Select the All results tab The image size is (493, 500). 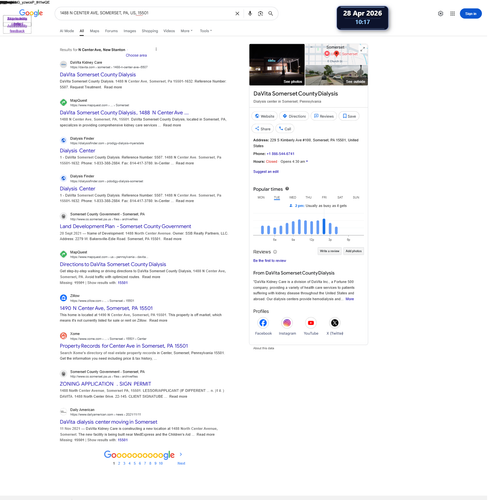point(83,31)
